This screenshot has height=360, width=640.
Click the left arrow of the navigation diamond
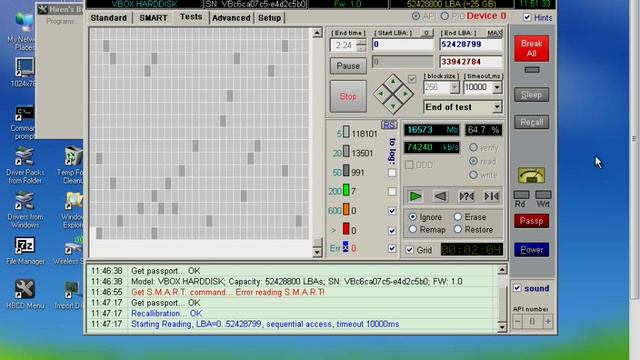pos(380,94)
